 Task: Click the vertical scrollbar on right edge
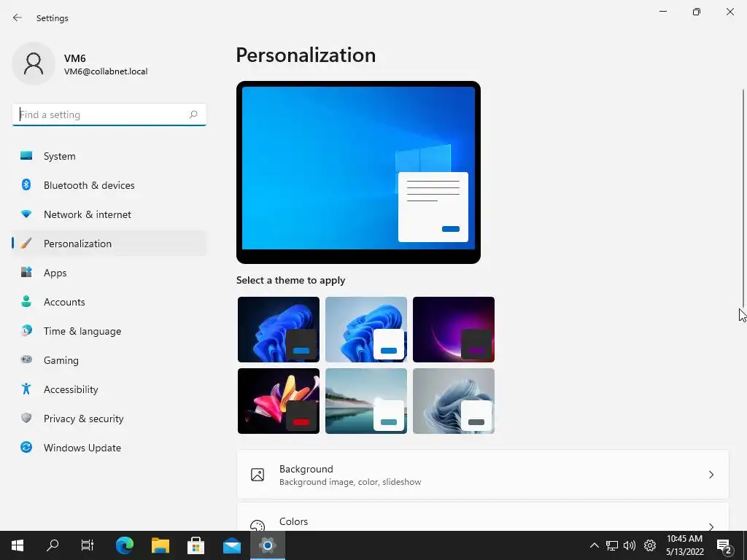(x=743, y=198)
